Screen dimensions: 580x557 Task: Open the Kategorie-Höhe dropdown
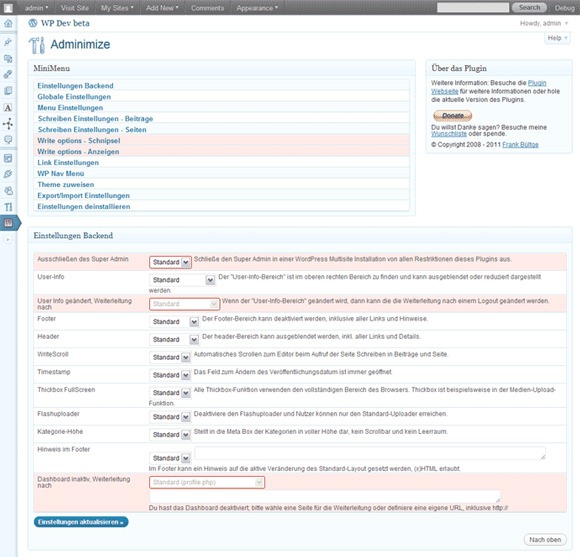(x=170, y=435)
